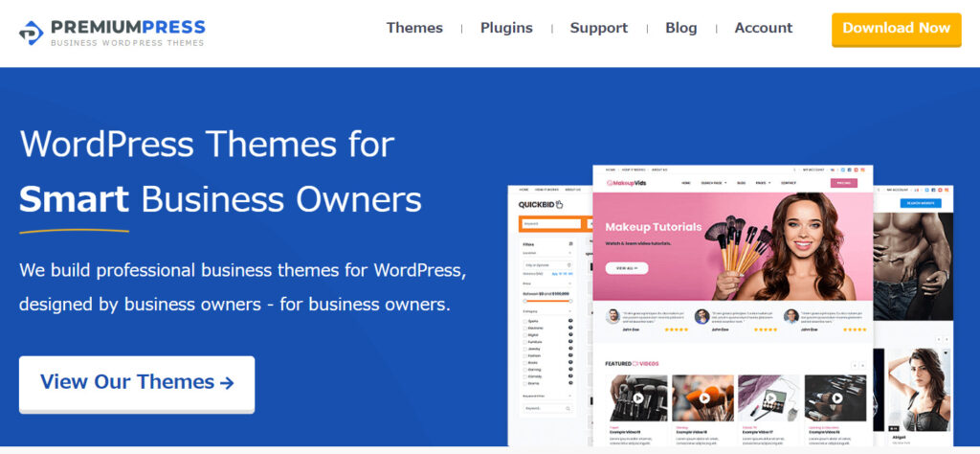This screenshot has height=454, width=980.
Task: Click the Featured Videos camera icon
Action: click(x=635, y=363)
